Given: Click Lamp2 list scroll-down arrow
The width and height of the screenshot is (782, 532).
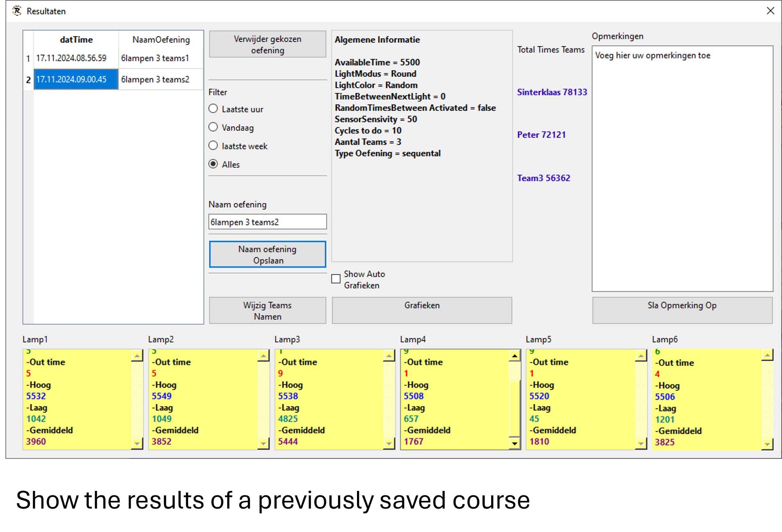Looking at the screenshot, I should [263, 443].
